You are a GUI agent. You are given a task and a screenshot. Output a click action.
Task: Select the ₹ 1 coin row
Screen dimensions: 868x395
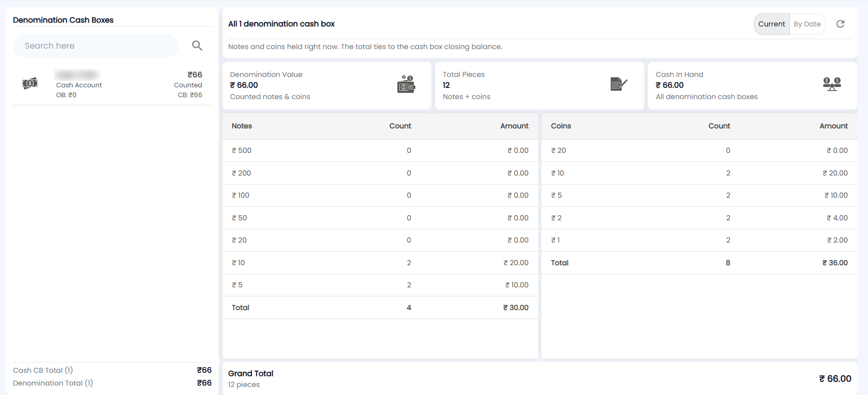pyautogui.click(x=699, y=240)
